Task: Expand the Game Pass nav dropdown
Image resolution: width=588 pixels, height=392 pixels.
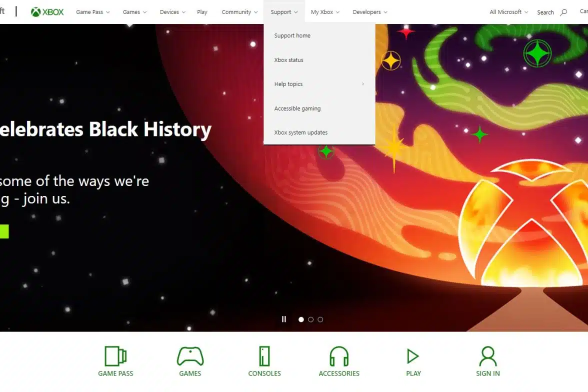Action: coord(92,12)
